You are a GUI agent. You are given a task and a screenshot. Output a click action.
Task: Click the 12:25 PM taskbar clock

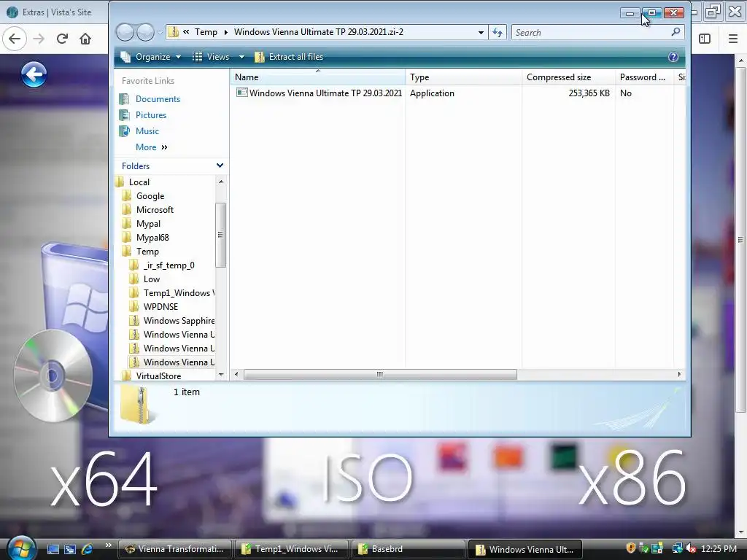pos(719,549)
